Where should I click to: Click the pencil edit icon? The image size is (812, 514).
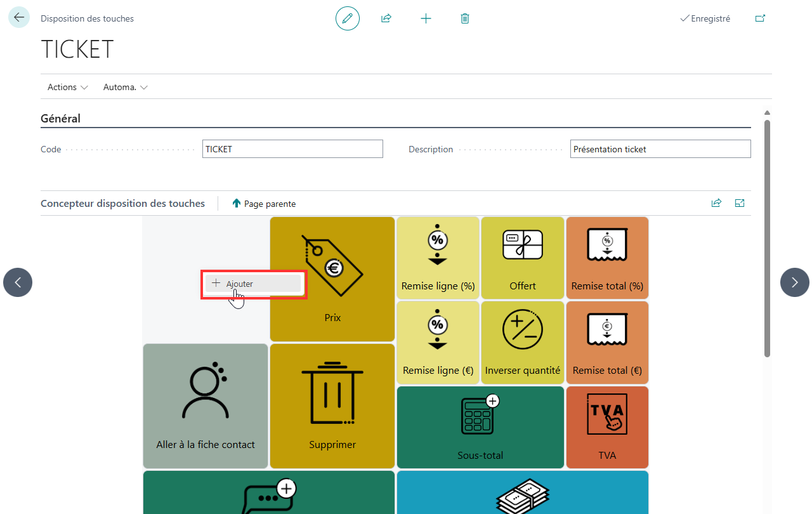348,18
